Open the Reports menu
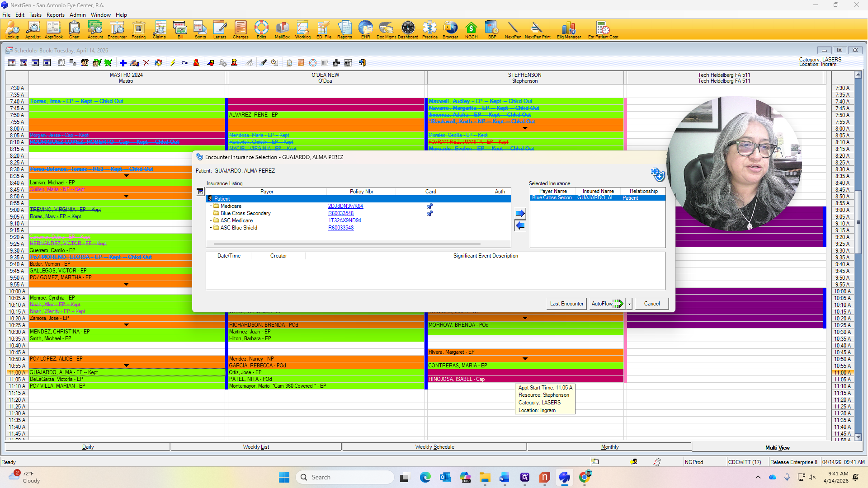Screen dimensions: 868x488 [x=55, y=14]
